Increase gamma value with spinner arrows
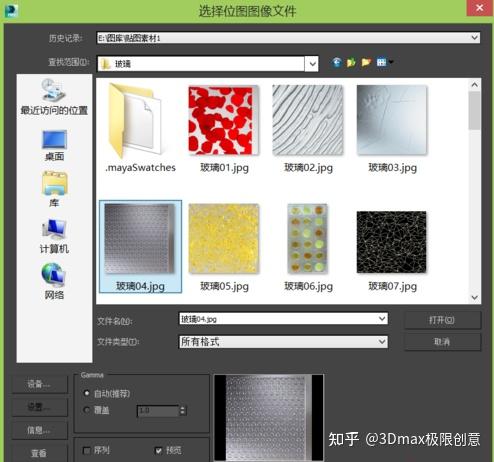The height and width of the screenshot is (462, 494). 182,408
